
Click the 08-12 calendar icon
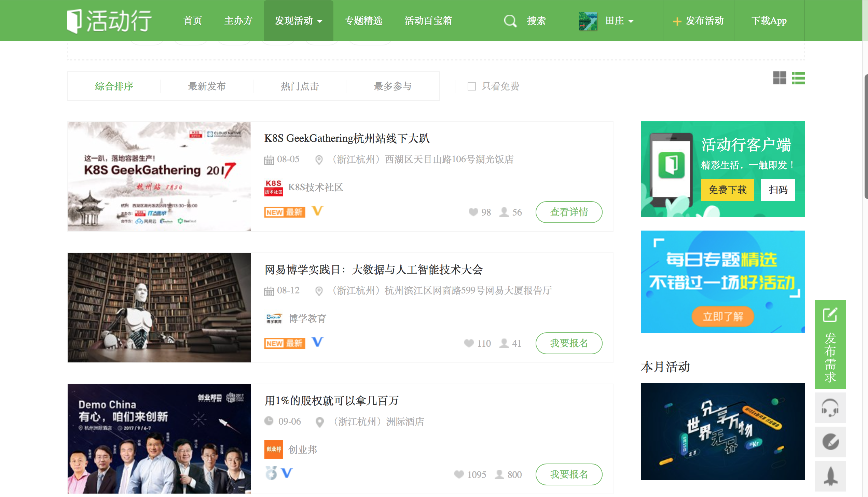(x=269, y=291)
